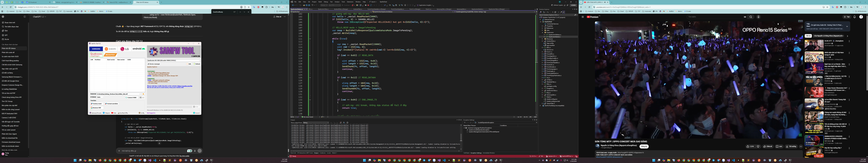
Task: Select the Samsung brand tab in SamFw Tool
Action: point(96,49)
